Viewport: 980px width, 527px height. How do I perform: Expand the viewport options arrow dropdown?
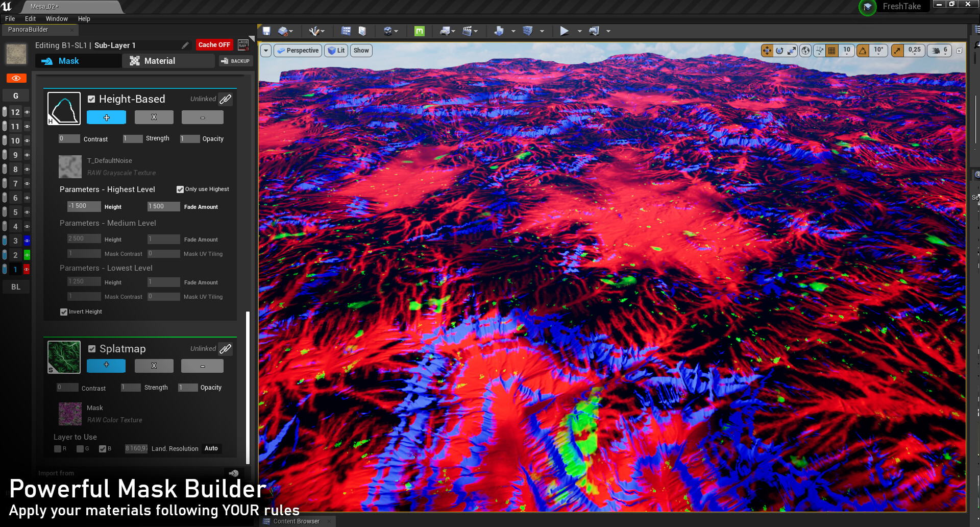(265, 51)
